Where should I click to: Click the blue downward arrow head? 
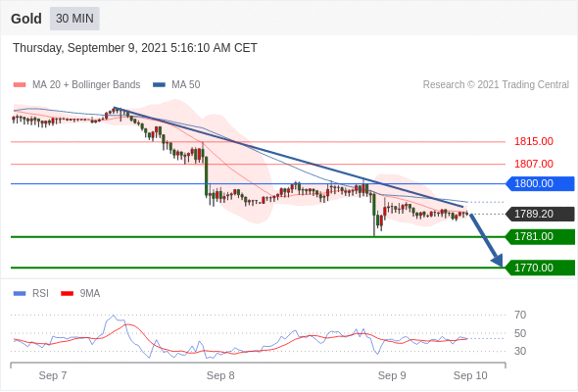[498, 260]
